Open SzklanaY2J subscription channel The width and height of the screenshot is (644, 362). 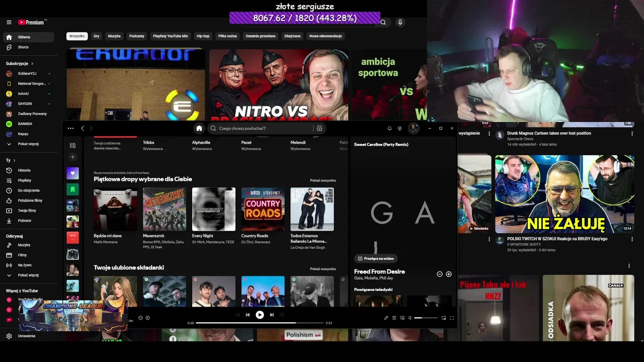click(28, 73)
